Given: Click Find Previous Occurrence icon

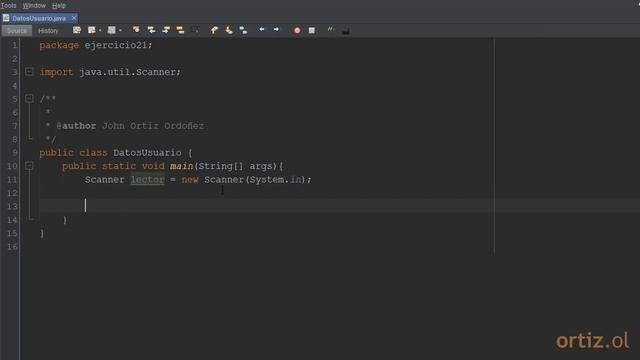Looking at the screenshot, I should (151, 30).
